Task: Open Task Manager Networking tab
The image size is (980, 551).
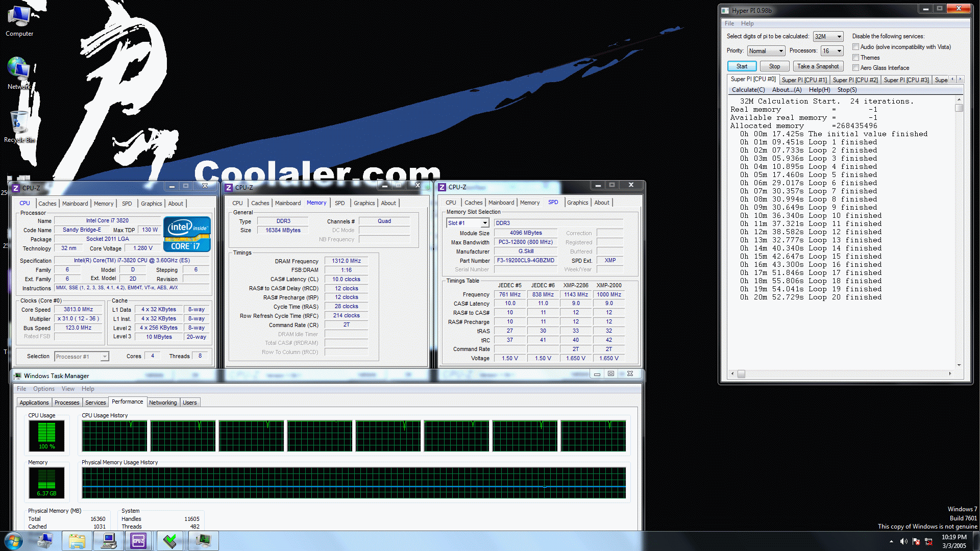Action: tap(163, 403)
